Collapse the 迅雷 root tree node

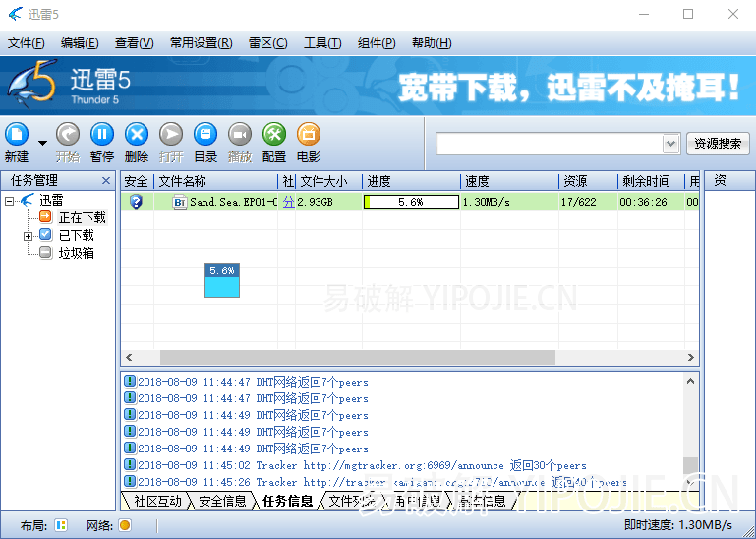[x=10, y=201]
